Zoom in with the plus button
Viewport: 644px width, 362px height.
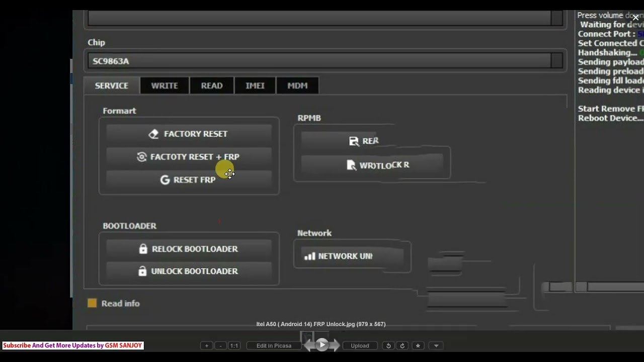point(206,345)
